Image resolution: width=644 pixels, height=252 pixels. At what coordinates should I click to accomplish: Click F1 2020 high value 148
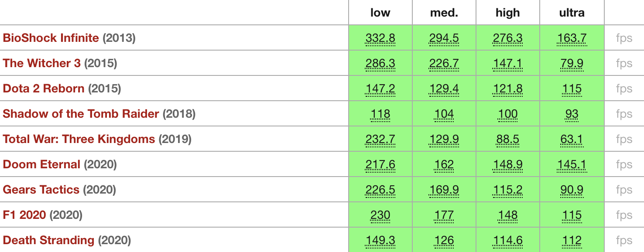click(x=508, y=215)
